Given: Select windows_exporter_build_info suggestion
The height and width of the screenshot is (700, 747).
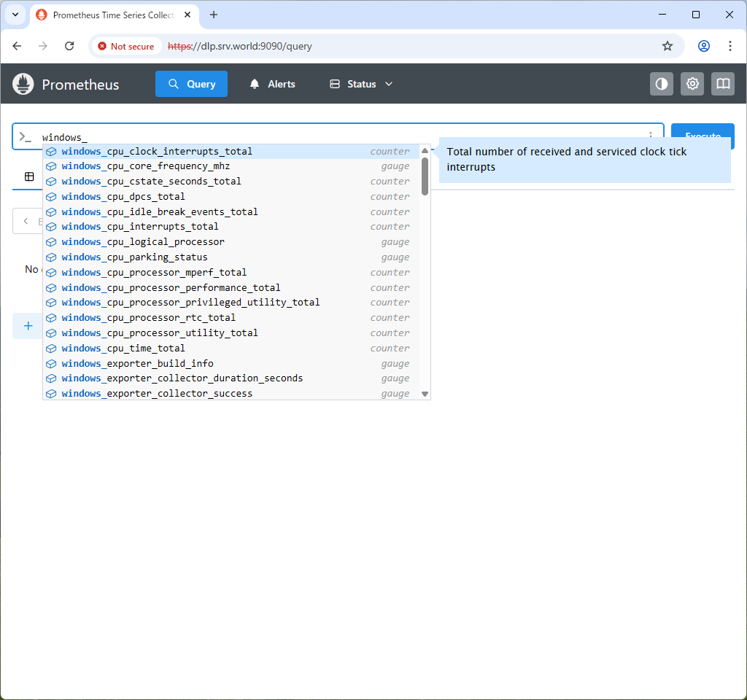Looking at the screenshot, I should tap(231, 363).
